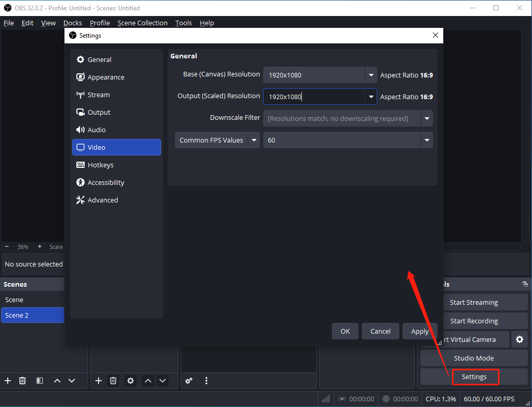This screenshot has width=532, height=407.
Task: Add a new source
Action: 98,381
